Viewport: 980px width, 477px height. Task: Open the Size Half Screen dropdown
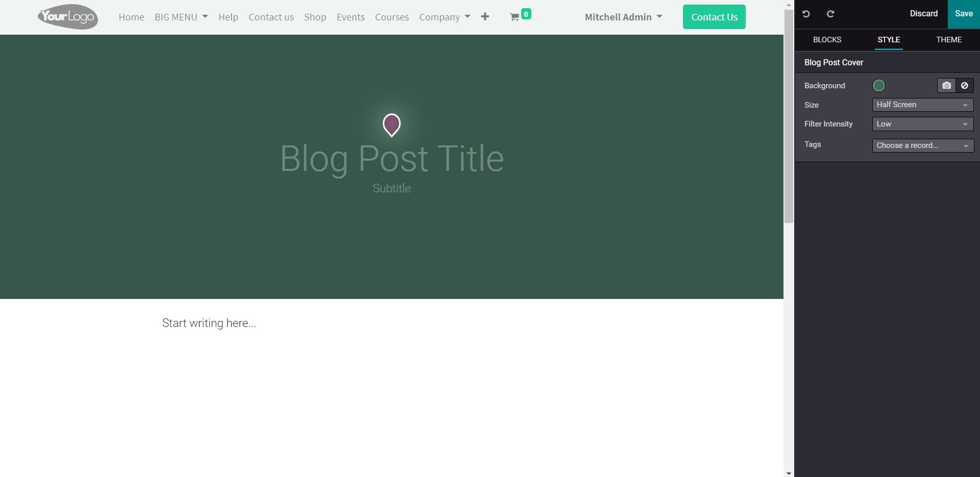923,105
